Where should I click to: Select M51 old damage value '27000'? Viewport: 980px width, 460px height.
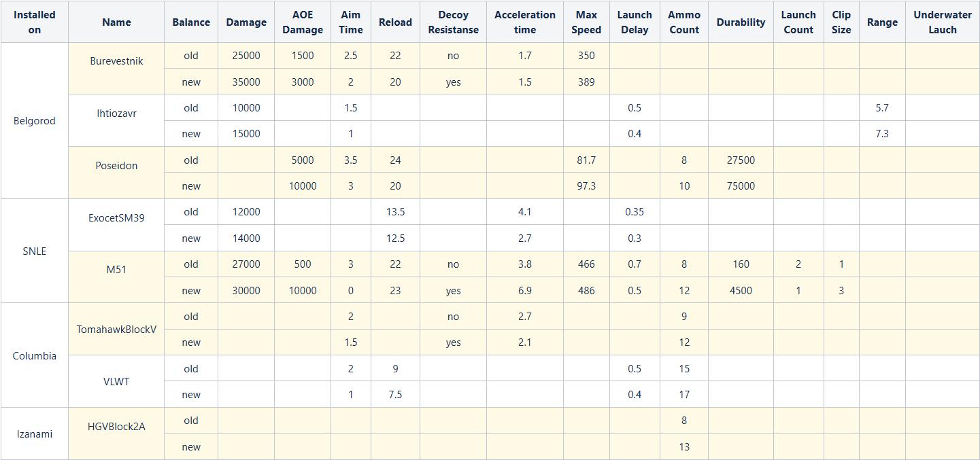click(x=246, y=264)
